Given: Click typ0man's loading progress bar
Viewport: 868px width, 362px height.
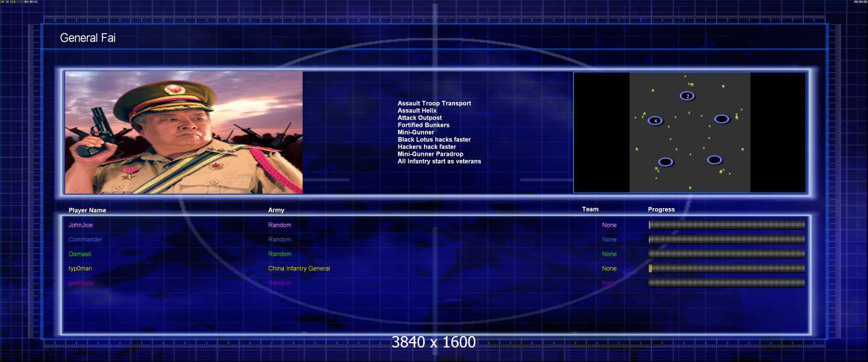Looking at the screenshot, I should (726, 268).
